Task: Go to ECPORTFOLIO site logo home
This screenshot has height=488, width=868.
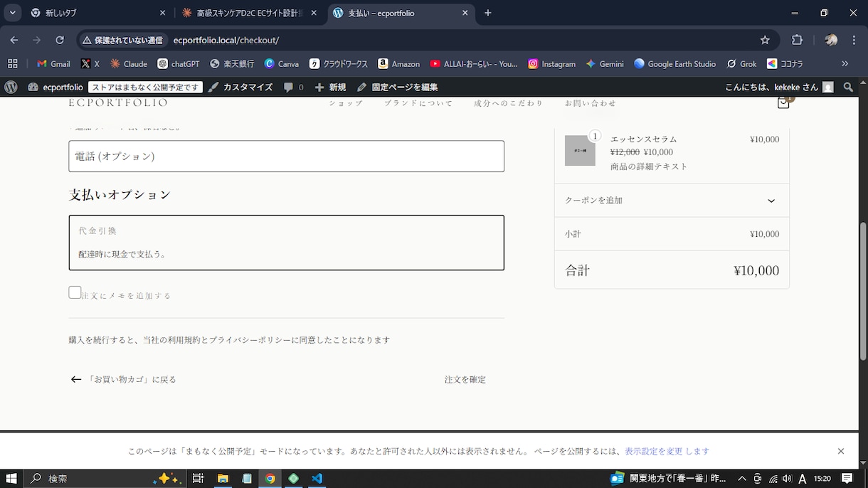Action: (118, 103)
